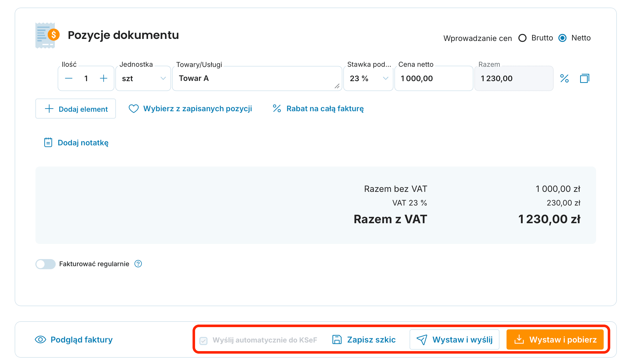Click the Razem z VAT total 1 230,00 zł
631x364 pixels.
549,219
